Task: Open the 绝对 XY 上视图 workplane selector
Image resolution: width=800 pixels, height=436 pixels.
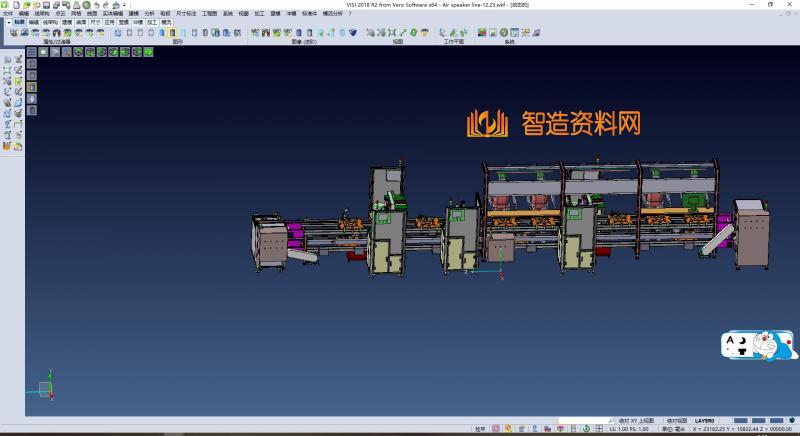Action: (635, 421)
